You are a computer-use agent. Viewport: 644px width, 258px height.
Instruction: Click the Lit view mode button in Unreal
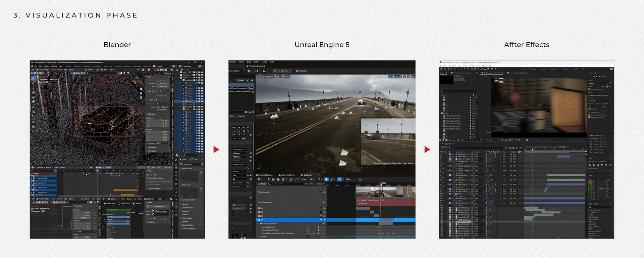pyautogui.click(x=280, y=77)
